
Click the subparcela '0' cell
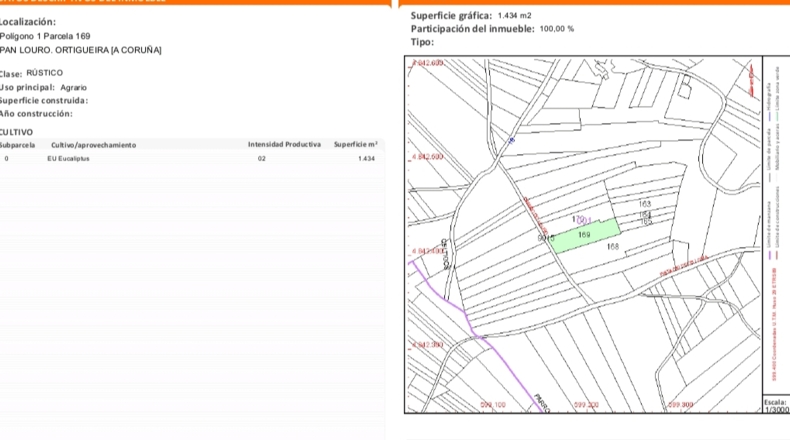(7, 158)
